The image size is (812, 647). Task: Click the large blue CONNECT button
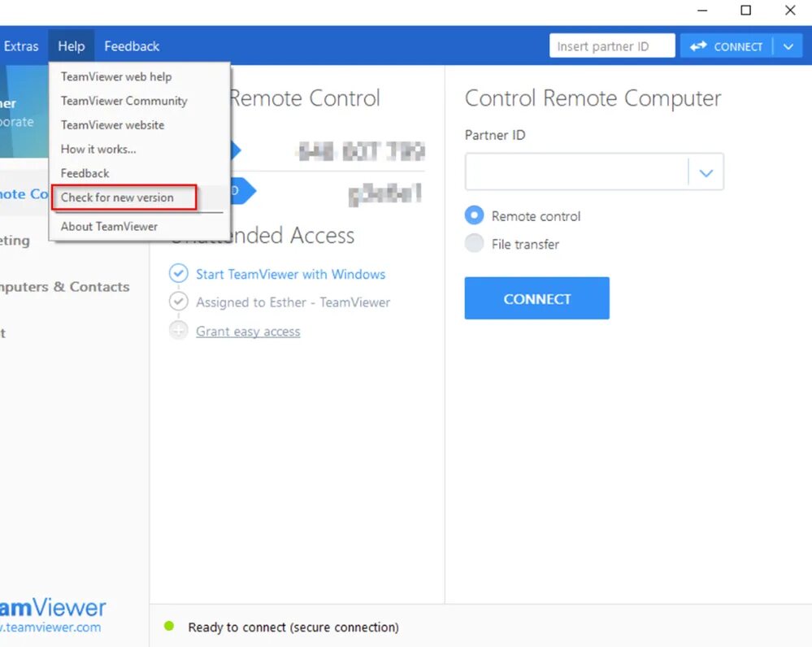point(537,298)
